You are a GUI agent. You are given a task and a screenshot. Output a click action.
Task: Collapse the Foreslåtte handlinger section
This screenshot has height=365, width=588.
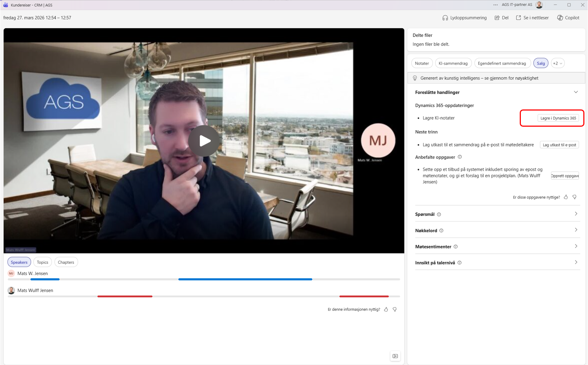click(576, 92)
